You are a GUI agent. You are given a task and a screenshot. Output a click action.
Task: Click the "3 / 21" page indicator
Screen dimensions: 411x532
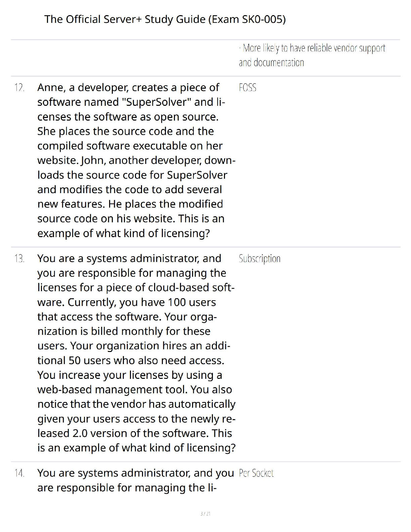click(205, 514)
